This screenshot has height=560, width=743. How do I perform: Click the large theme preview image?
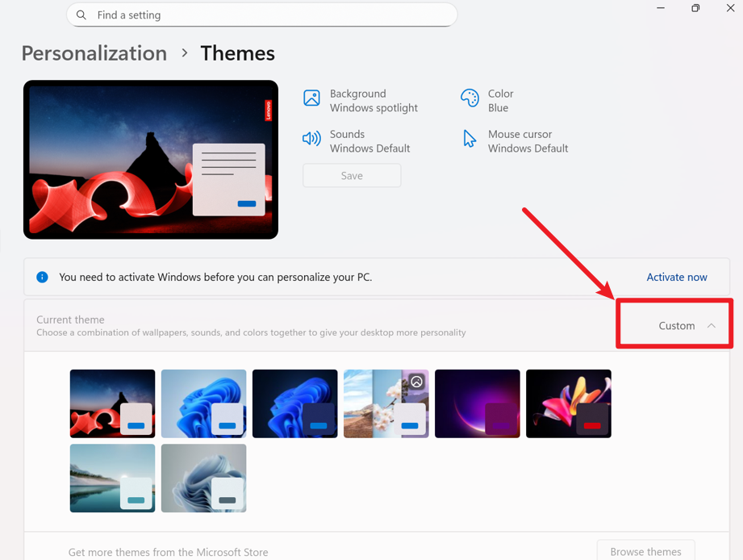tap(151, 160)
